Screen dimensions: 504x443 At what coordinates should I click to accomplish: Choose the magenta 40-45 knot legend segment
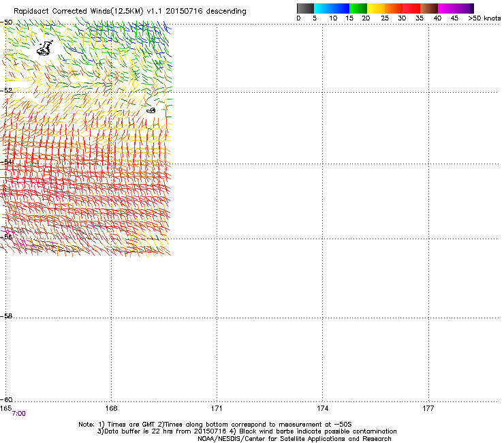[x=447, y=8]
